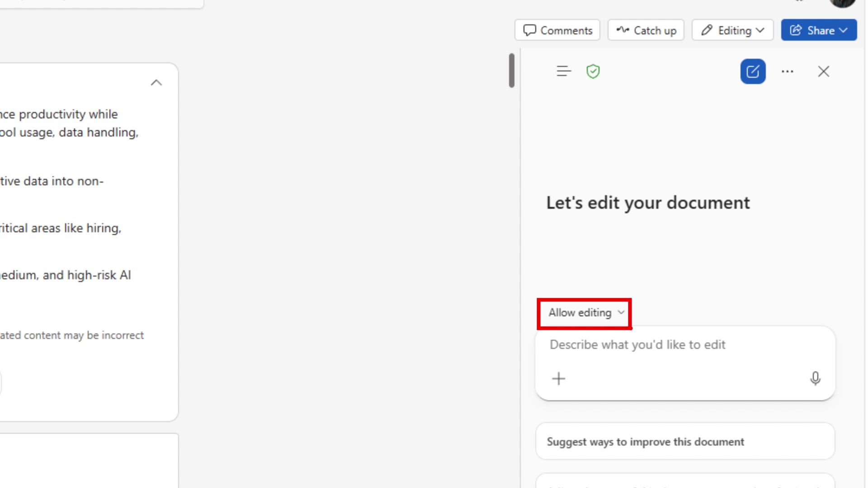This screenshot has width=868, height=488.
Task: Collapse the summary card chevron
Action: [156, 83]
